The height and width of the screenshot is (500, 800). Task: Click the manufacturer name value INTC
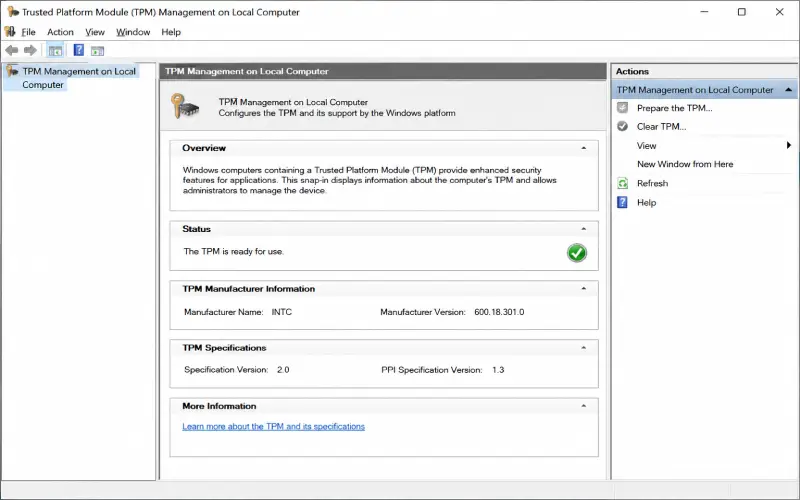[282, 312]
